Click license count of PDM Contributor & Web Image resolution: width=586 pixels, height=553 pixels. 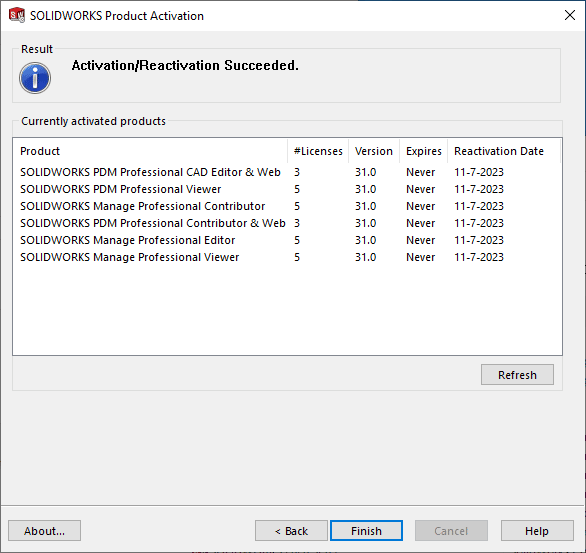coord(297,223)
